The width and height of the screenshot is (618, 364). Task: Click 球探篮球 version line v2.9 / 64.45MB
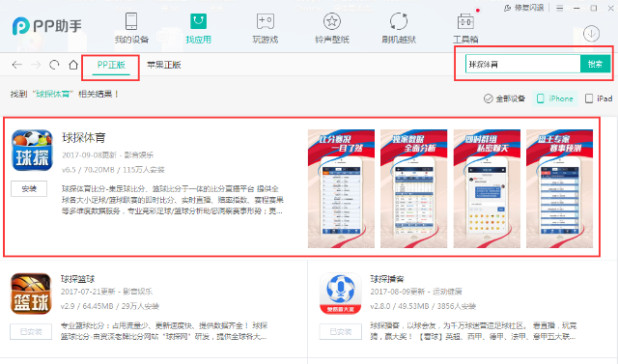110,306
